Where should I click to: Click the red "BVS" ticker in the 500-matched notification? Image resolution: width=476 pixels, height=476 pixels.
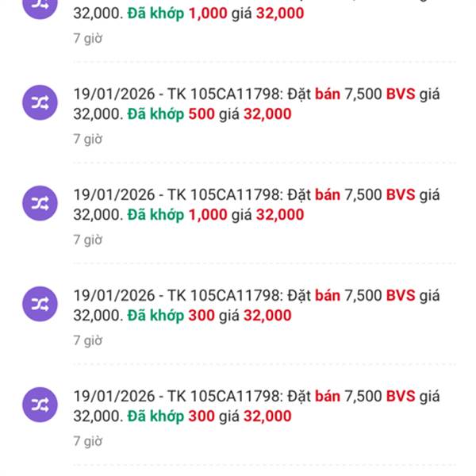(400, 94)
